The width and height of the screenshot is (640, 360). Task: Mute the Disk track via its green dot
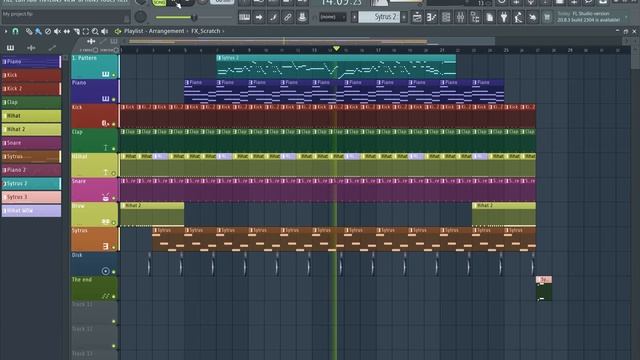[114, 272]
